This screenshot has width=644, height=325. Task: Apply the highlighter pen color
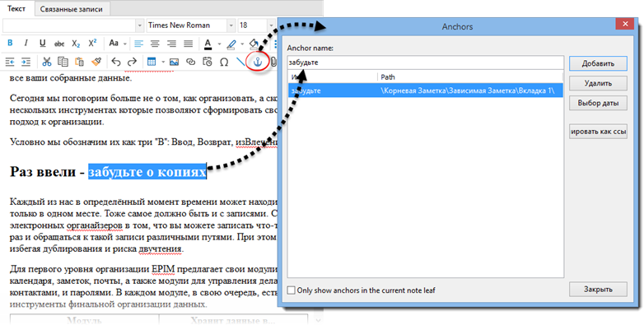(x=231, y=43)
